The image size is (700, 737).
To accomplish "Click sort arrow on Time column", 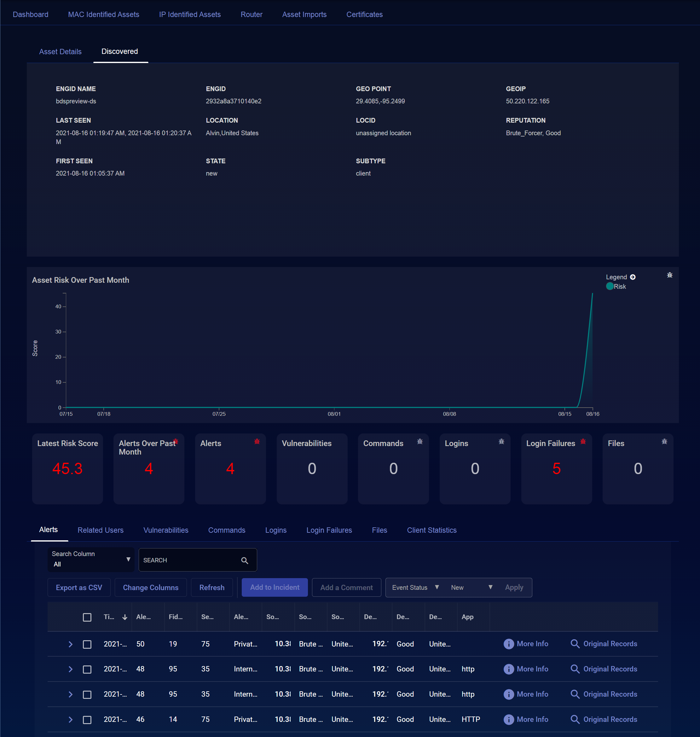I will [x=124, y=617].
